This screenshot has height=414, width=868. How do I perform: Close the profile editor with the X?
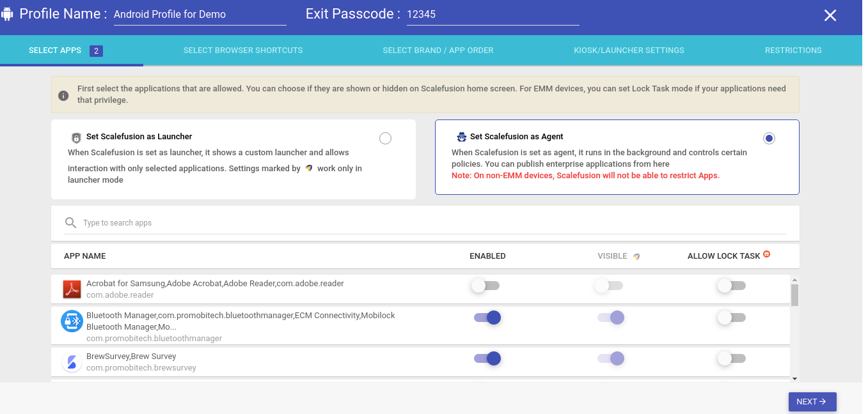tap(830, 15)
